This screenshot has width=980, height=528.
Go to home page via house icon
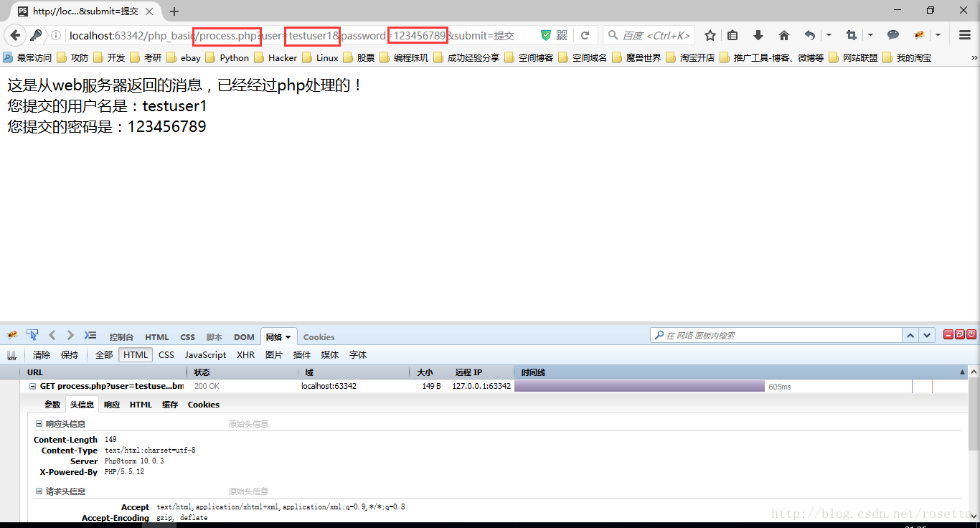783,35
